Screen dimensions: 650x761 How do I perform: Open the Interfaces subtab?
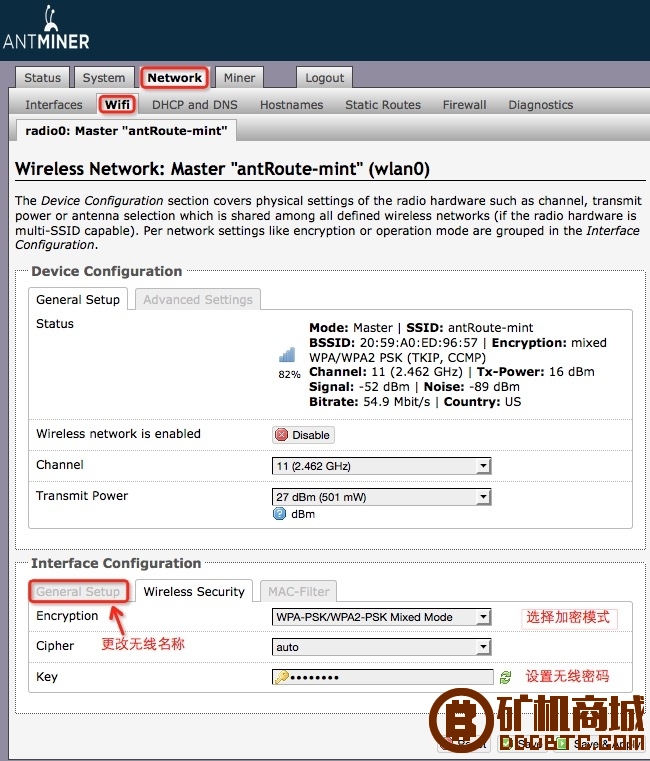54,105
